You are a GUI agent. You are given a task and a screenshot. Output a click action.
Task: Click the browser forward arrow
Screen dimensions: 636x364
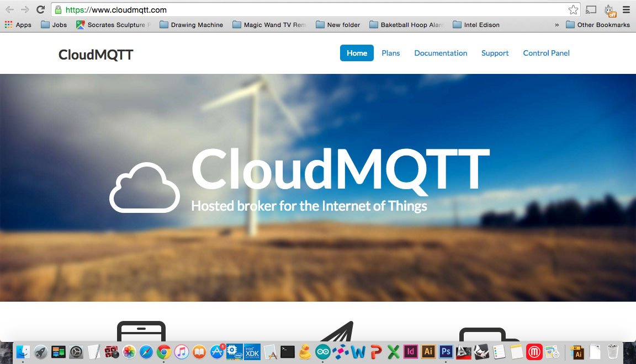click(25, 10)
